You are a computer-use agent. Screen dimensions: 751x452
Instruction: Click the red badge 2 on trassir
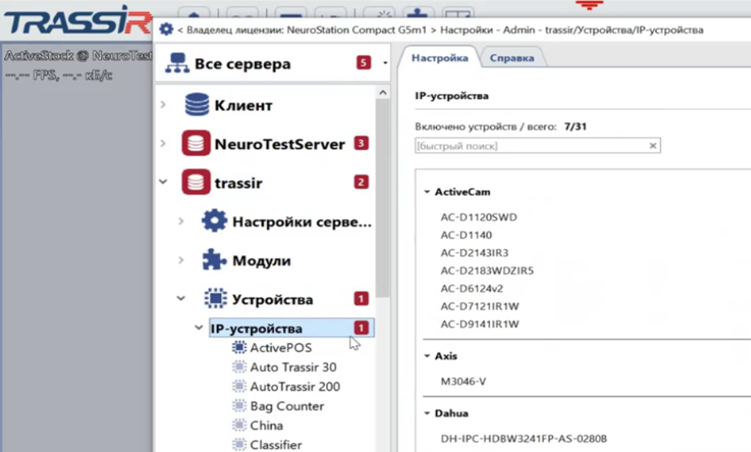[x=361, y=182]
